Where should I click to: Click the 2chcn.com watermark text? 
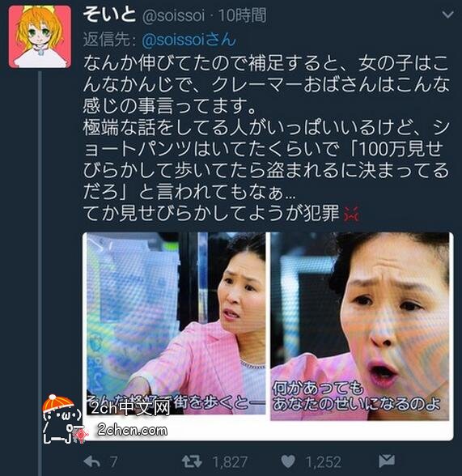click(x=132, y=430)
